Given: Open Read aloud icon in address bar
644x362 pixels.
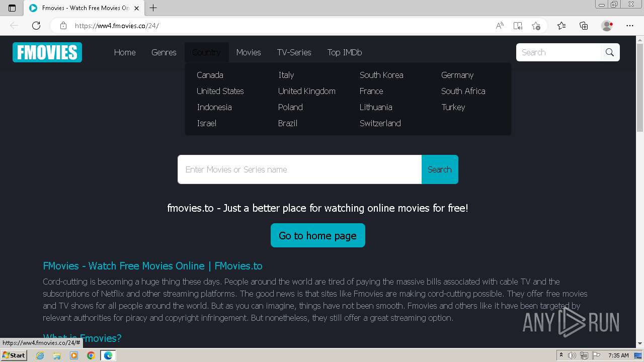Looking at the screenshot, I should pyautogui.click(x=500, y=26).
